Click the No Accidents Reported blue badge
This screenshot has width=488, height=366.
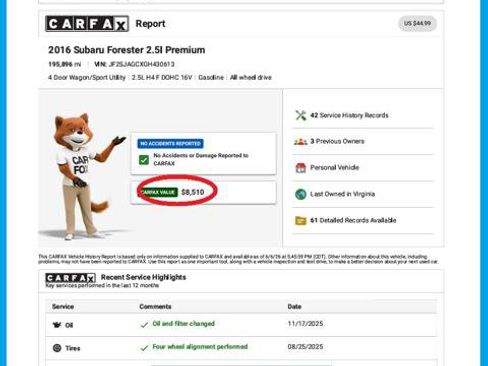170,144
